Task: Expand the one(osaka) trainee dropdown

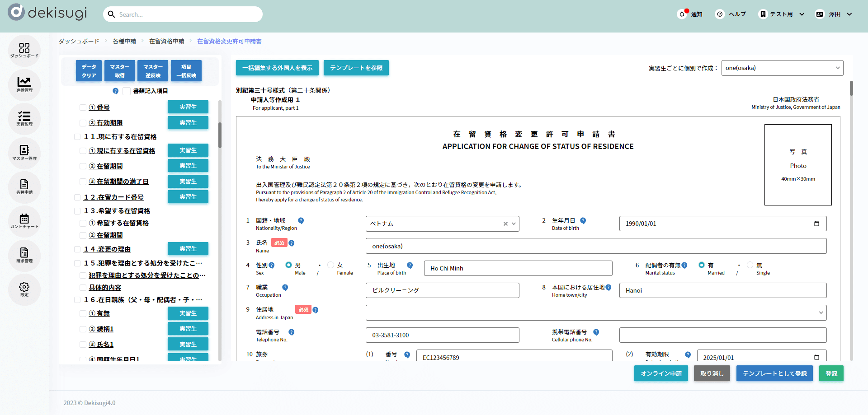Action: coord(782,68)
